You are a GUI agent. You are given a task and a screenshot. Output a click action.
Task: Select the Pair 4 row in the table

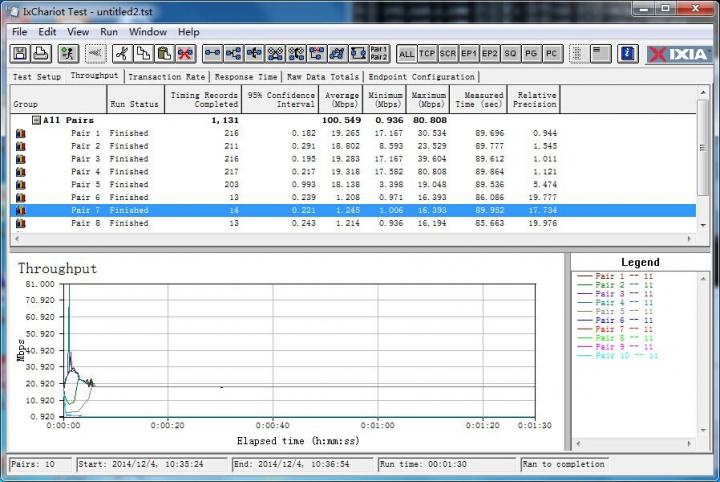tap(353, 172)
